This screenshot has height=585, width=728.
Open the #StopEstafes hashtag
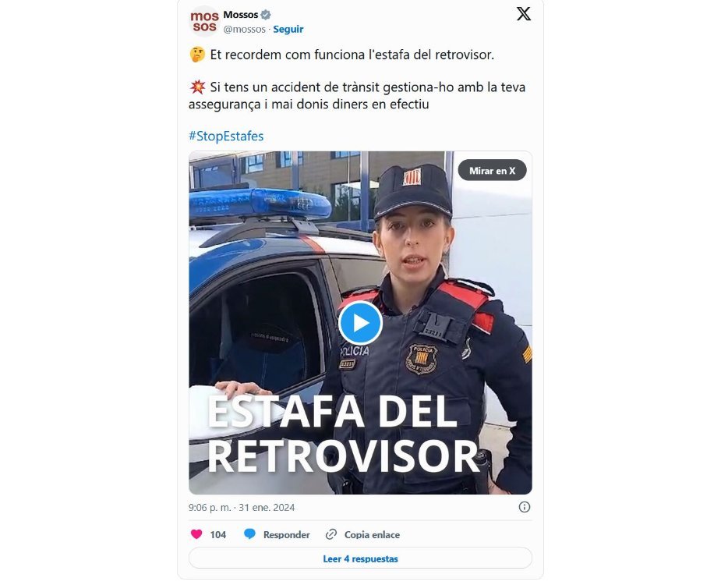click(x=226, y=136)
